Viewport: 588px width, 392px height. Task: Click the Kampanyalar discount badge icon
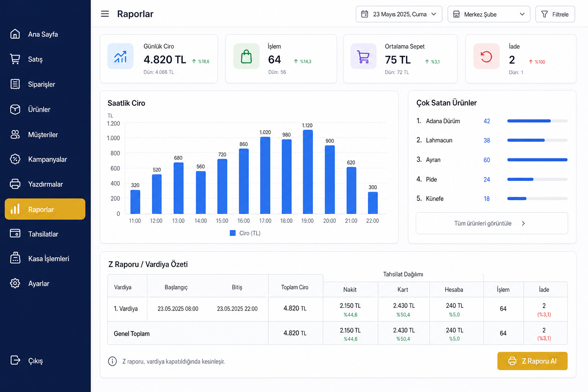pos(15,159)
